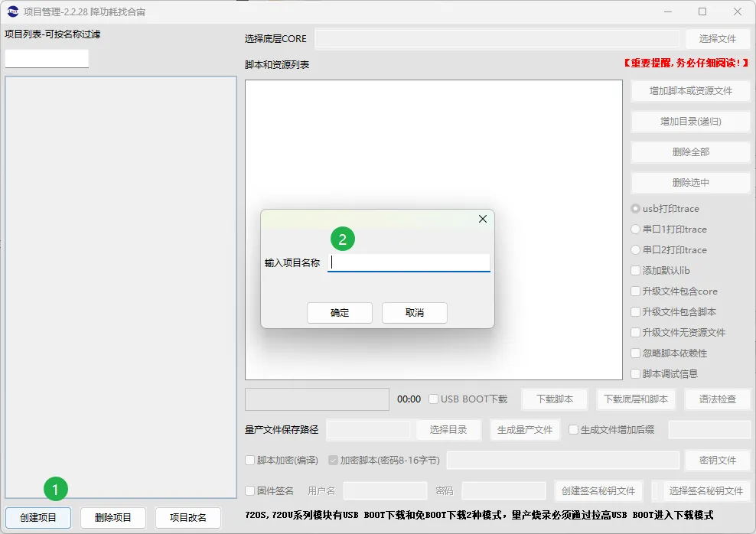Enable 脚本调试信息 checkbox

pos(635,374)
